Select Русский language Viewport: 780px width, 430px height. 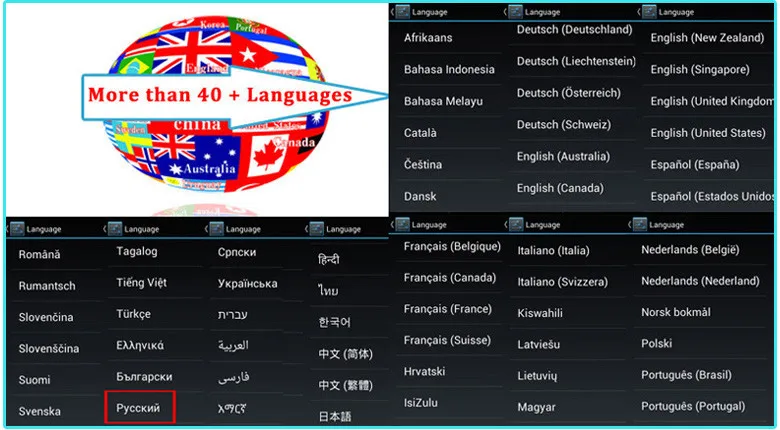[x=140, y=408]
